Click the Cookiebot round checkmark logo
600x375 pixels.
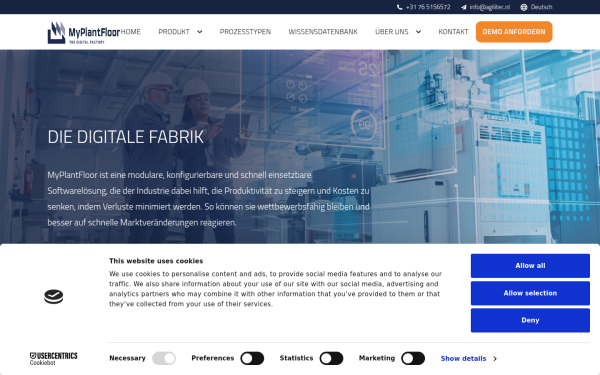pyautogui.click(x=54, y=297)
